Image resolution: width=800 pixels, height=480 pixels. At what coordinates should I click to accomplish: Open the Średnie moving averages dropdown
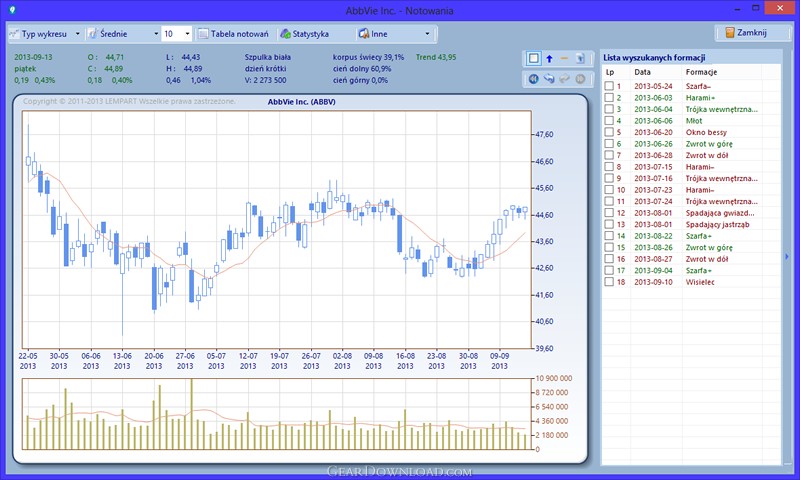pos(123,34)
